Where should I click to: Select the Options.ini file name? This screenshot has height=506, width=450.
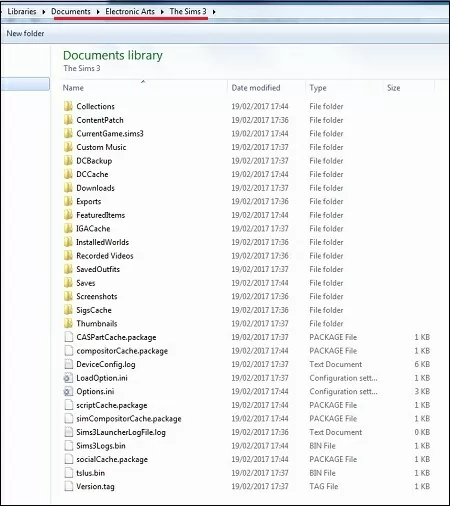tap(95, 391)
